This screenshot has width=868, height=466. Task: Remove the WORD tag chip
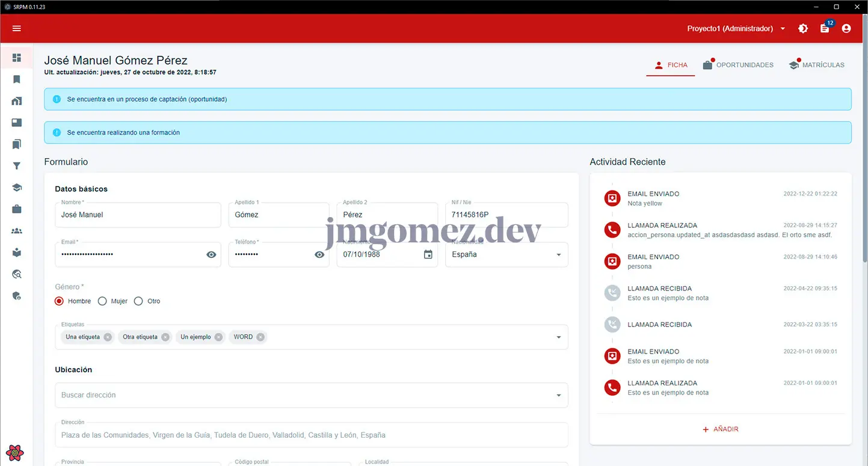point(260,337)
